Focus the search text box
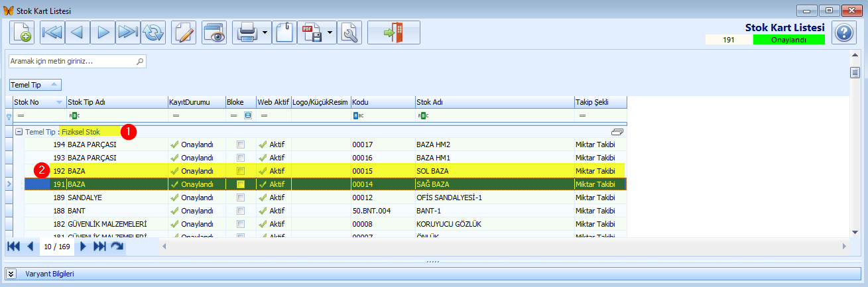The height and width of the screenshot is (287, 868). pyautogui.click(x=72, y=61)
